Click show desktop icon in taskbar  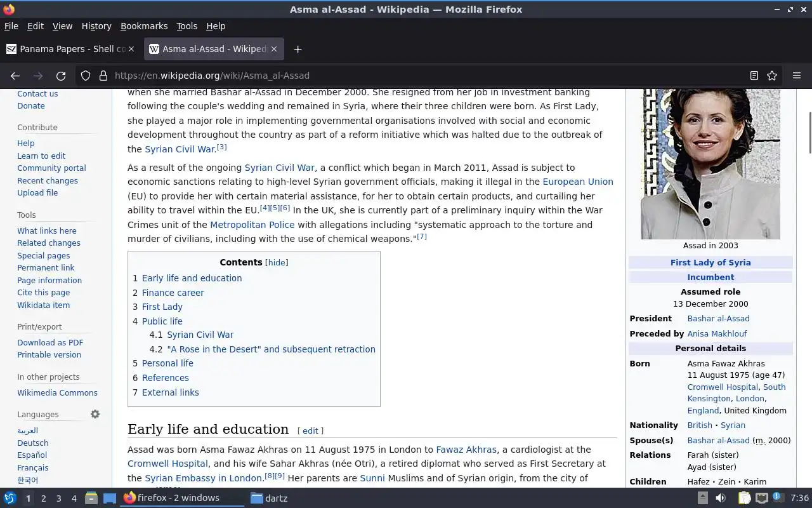110,498
